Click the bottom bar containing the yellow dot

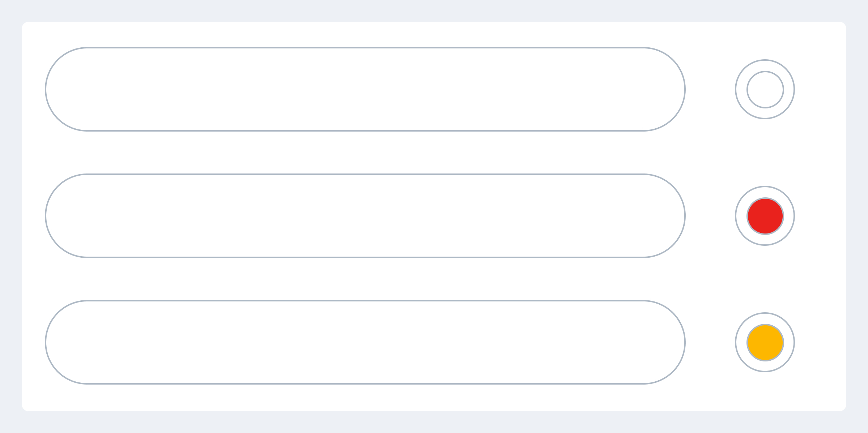(365, 342)
